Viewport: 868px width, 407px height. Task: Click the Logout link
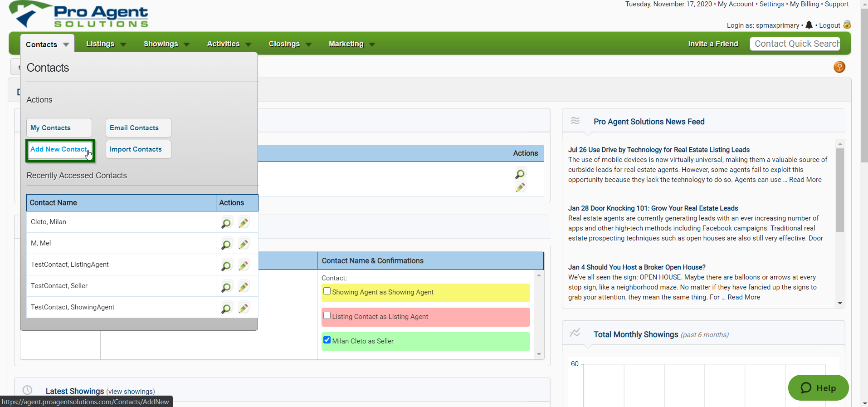click(829, 25)
